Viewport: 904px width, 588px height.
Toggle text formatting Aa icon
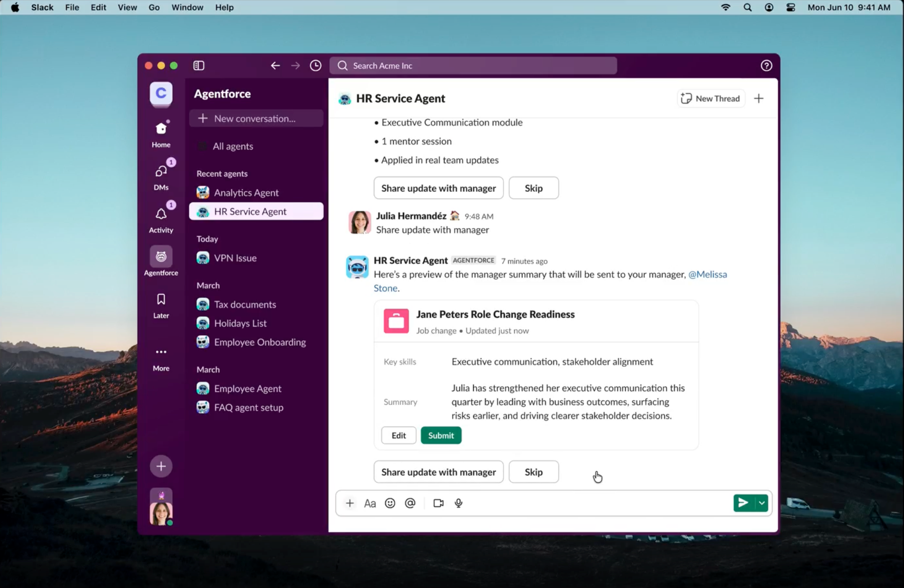pyautogui.click(x=370, y=503)
